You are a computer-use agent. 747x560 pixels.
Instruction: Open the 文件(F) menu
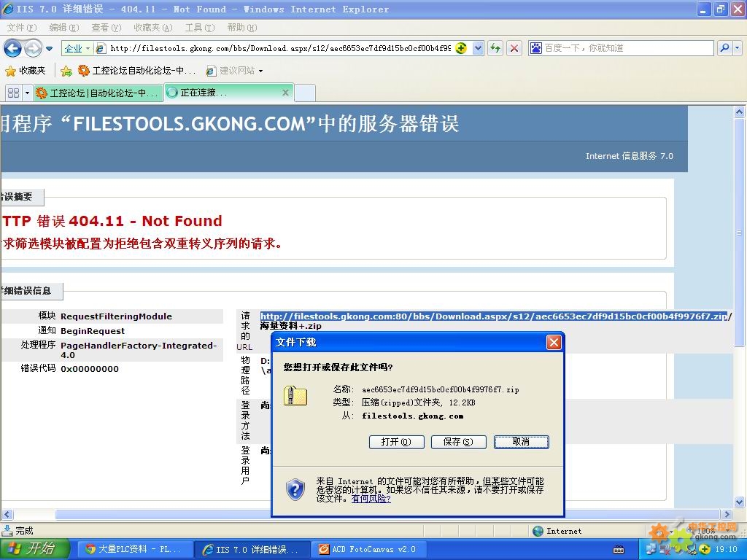pyautogui.click(x=22, y=28)
